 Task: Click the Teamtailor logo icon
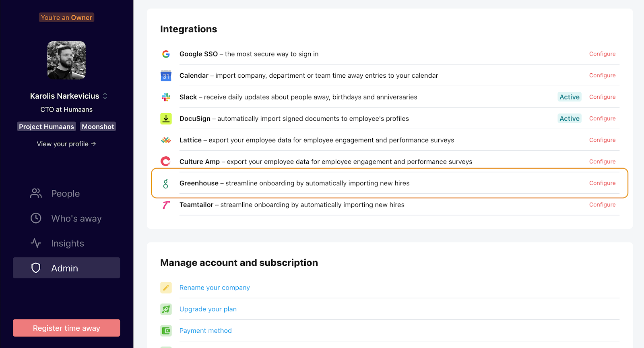click(x=166, y=205)
